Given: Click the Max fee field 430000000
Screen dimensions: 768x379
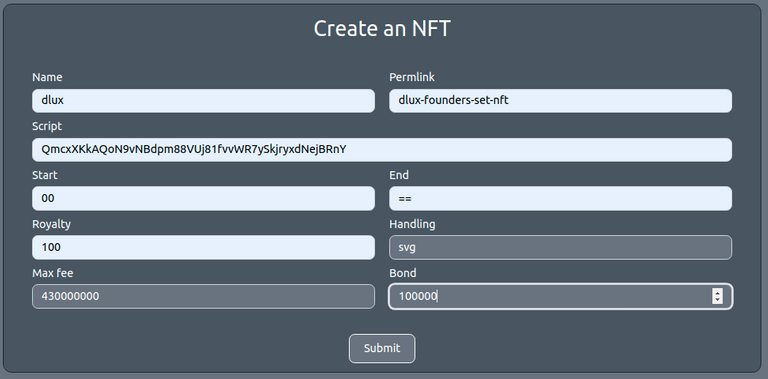Looking at the screenshot, I should coord(203,296).
